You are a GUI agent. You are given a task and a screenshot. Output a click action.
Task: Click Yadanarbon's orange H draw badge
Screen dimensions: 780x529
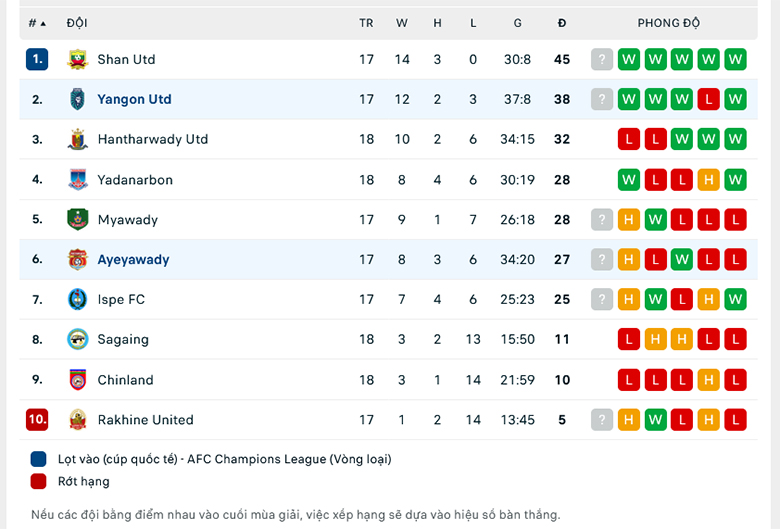[x=708, y=180]
